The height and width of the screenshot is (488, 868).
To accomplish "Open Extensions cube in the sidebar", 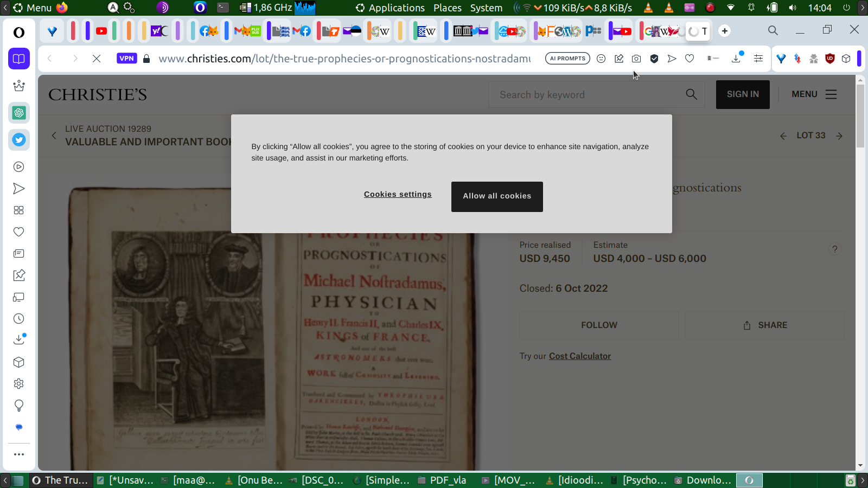I will [19, 362].
